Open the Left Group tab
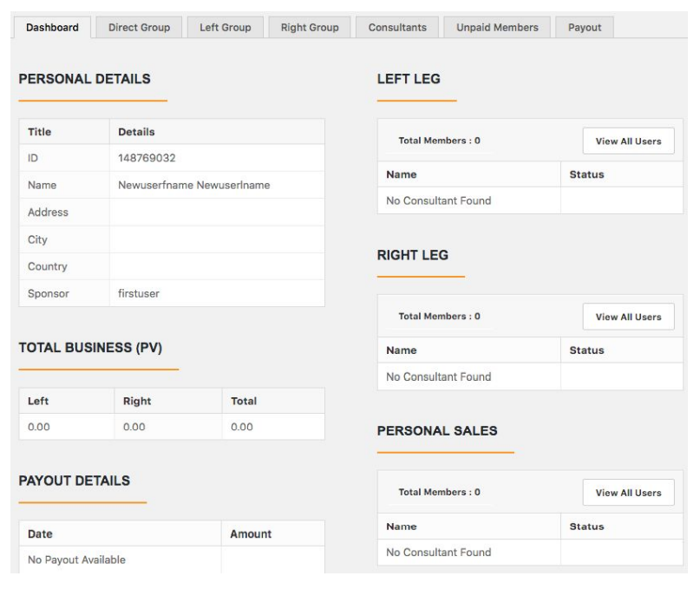 (x=225, y=27)
